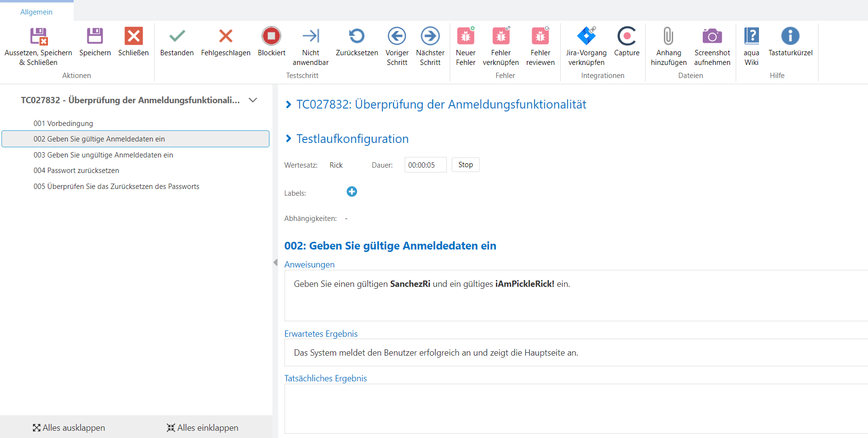Collapse the left panel with the splitter arrow

pos(275,263)
